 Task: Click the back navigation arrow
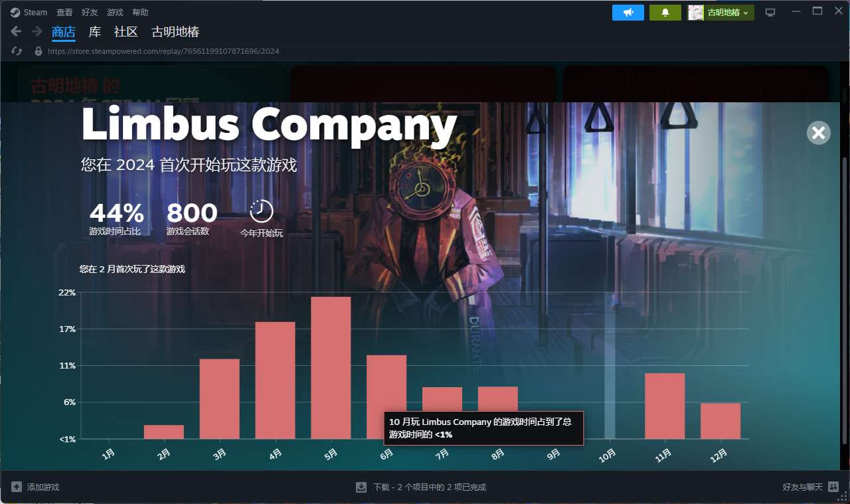17,31
